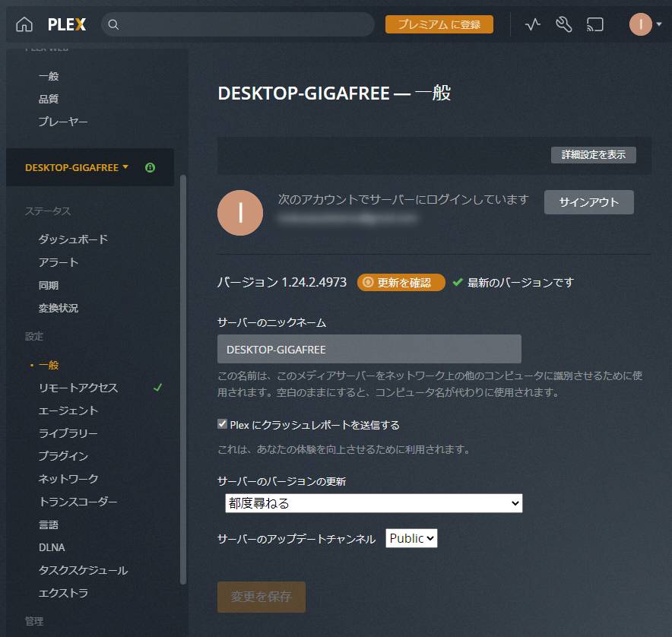Screen dimensions: 672x637
Task: Open settings via wrench icon
Action: [564, 24]
